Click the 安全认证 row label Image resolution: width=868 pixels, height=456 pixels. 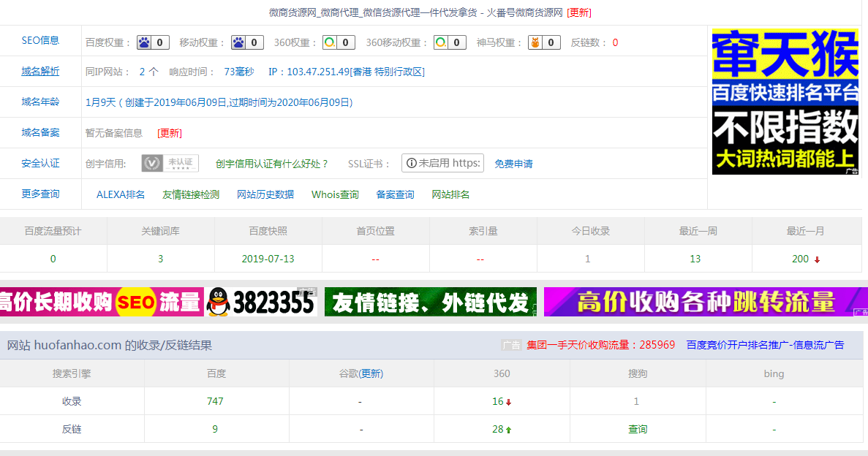tap(40, 163)
